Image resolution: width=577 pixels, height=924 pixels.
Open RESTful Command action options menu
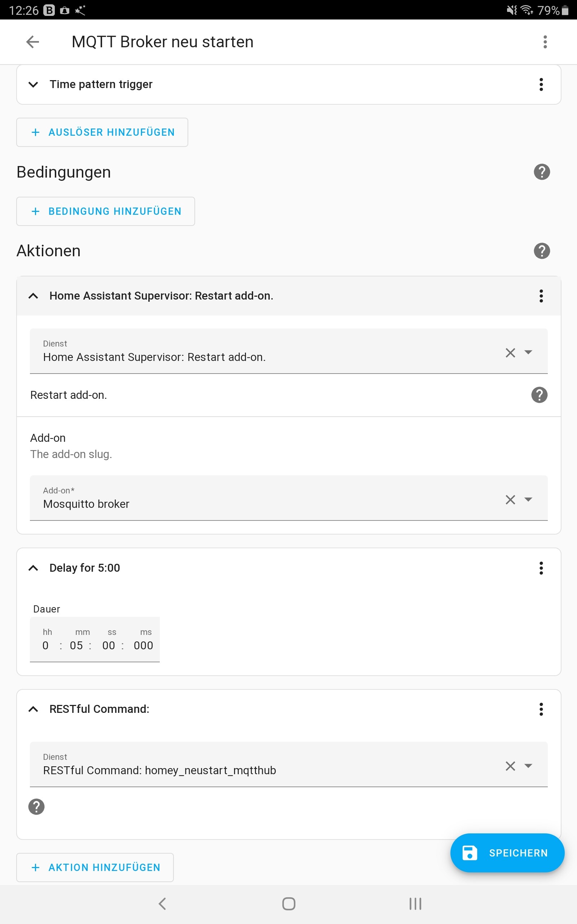(x=541, y=709)
